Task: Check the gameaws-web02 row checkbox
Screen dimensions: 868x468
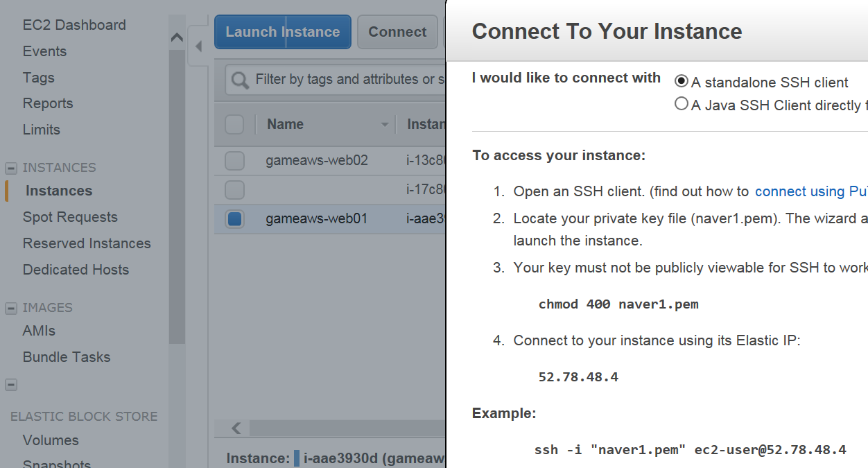Action: point(235,161)
